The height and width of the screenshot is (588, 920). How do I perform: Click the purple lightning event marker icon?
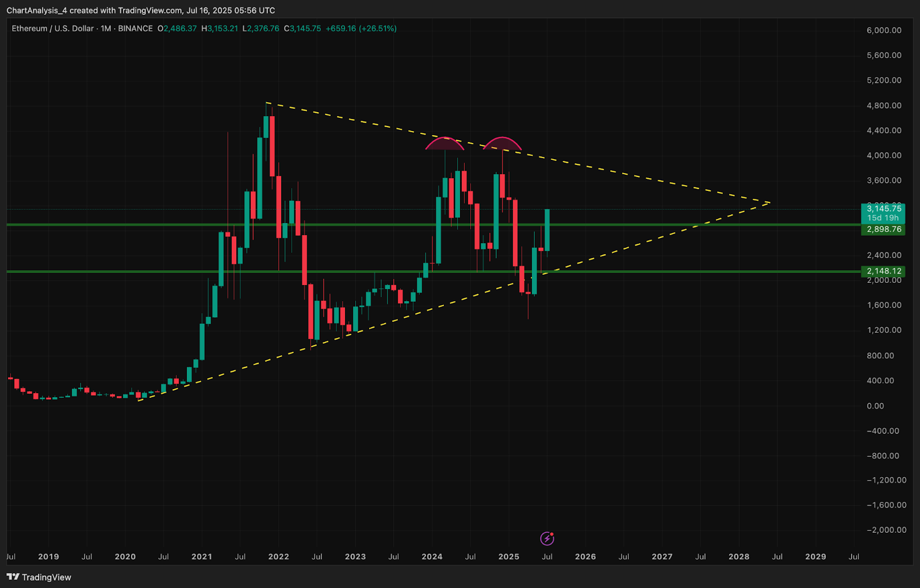click(547, 539)
